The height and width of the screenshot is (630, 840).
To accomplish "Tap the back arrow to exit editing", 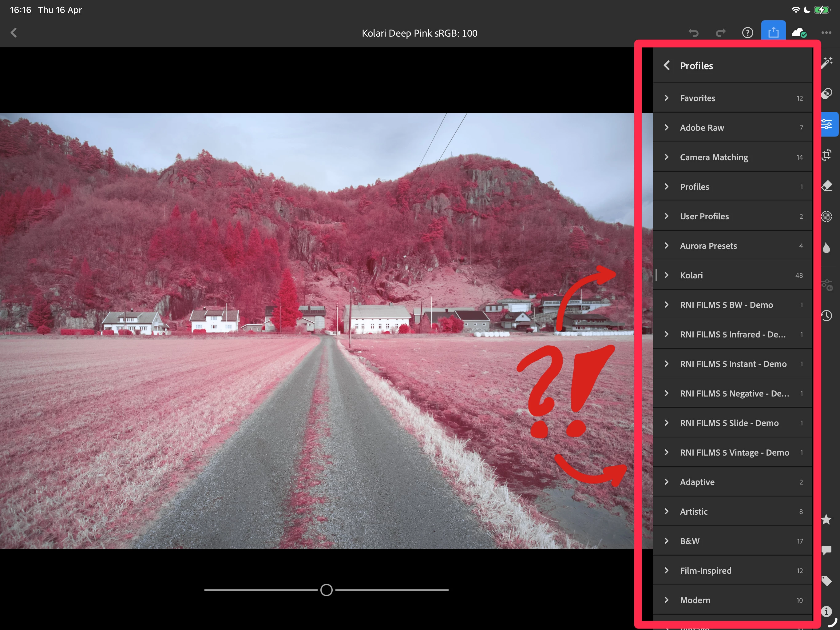I will [14, 33].
